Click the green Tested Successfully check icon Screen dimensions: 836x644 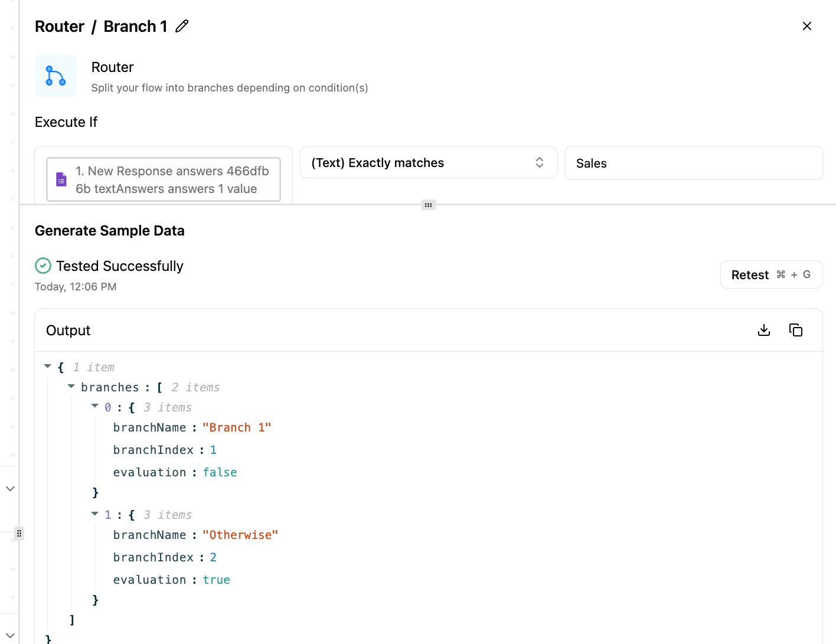43,266
